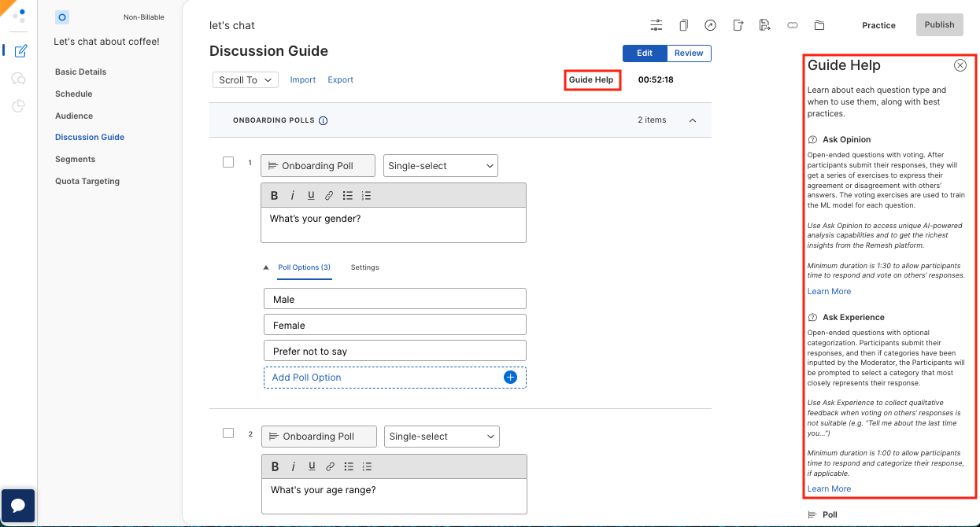Select the duplicate guide icon in the toolbar
980x527 pixels.
[x=683, y=25]
